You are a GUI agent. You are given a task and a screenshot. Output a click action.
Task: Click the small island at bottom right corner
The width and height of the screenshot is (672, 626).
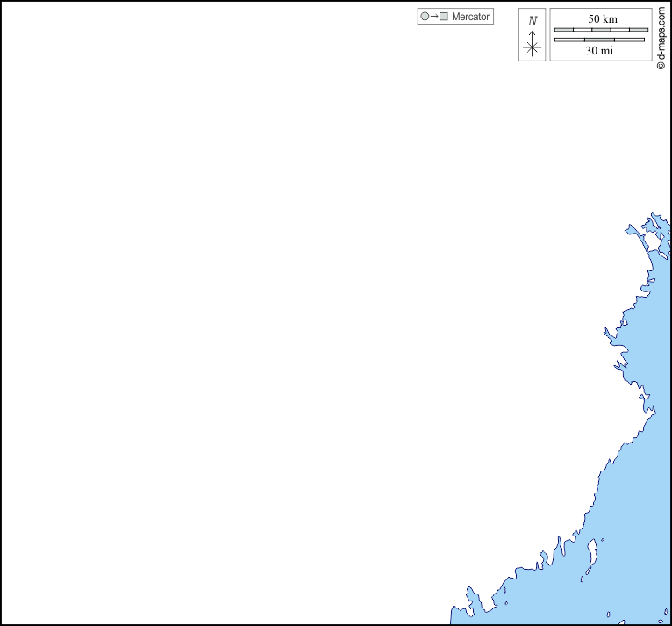click(x=665, y=612)
